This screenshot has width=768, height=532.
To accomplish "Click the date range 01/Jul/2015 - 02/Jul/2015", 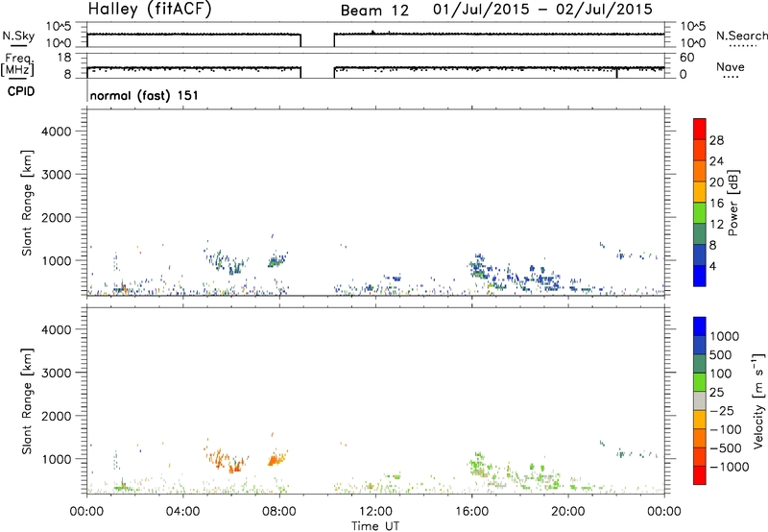I will [542, 10].
